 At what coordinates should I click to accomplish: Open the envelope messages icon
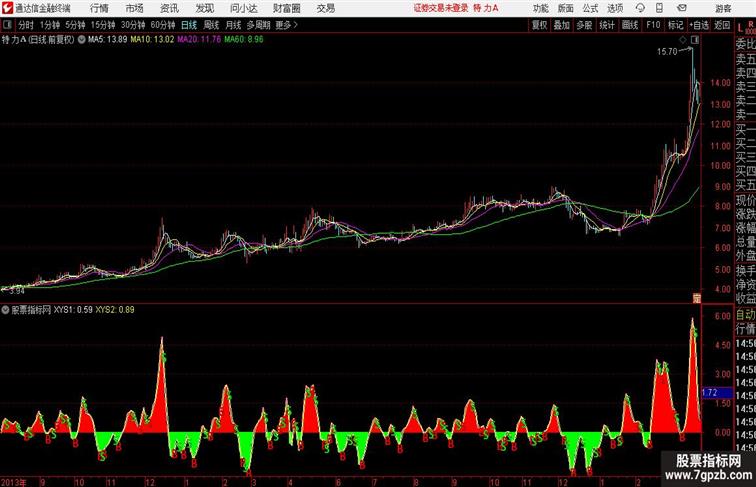(x=682, y=8)
